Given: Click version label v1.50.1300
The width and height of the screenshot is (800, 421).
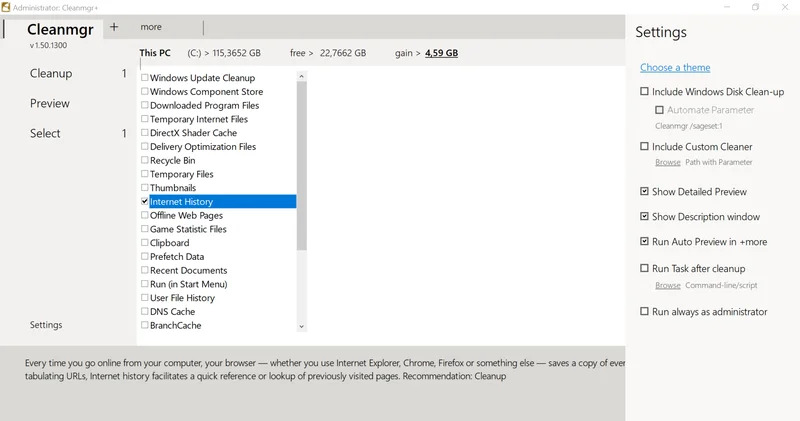Looking at the screenshot, I should point(48,45).
